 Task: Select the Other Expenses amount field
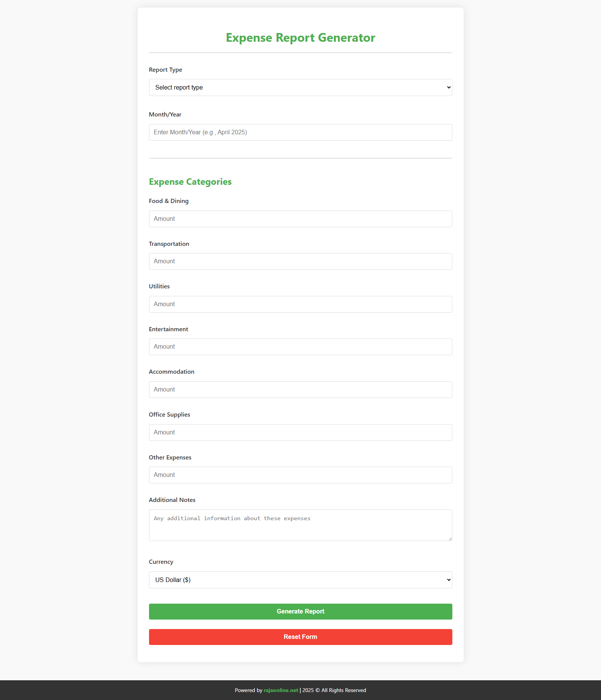coord(300,475)
